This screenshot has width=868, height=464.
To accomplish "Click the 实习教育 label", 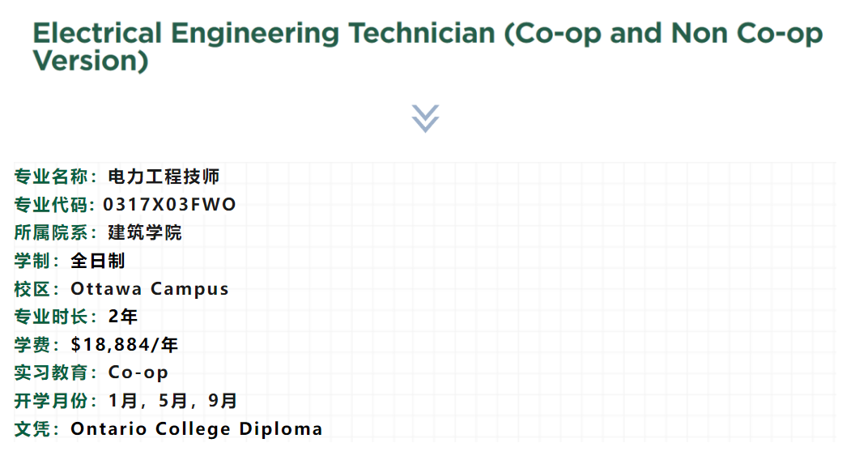I will click(53, 372).
